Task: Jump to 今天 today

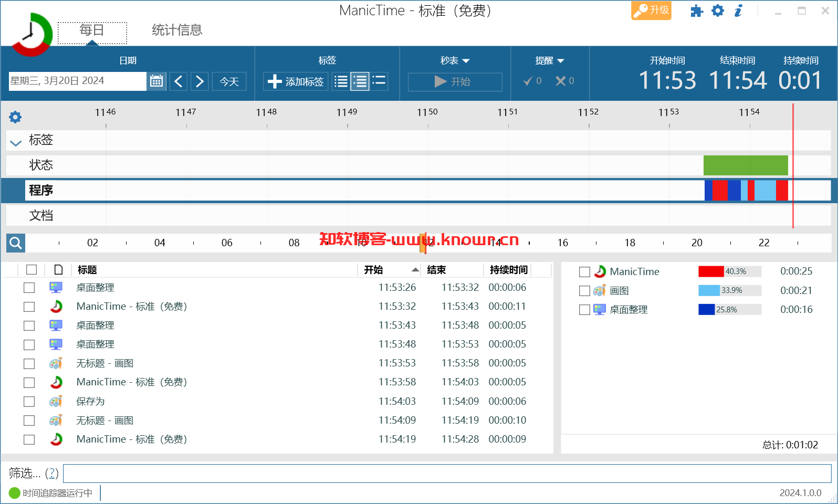Action: (229, 81)
